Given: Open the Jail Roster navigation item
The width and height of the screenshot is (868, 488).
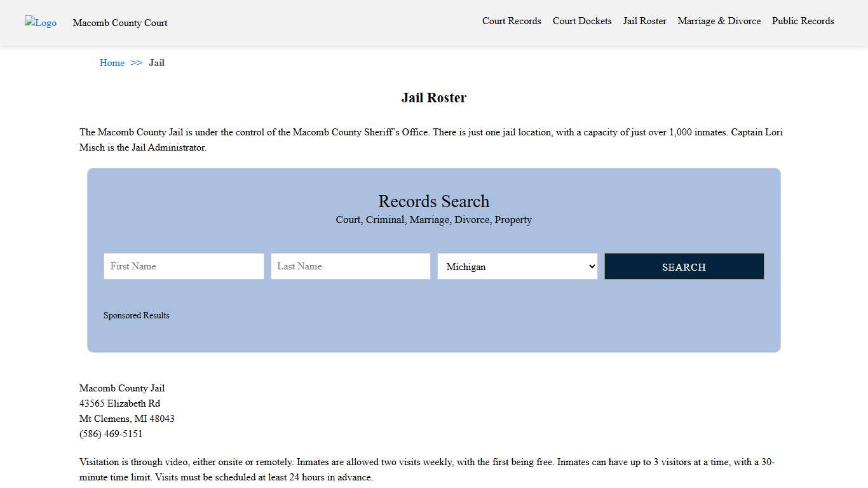Looking at the screenshot, I should pos(644,21).
